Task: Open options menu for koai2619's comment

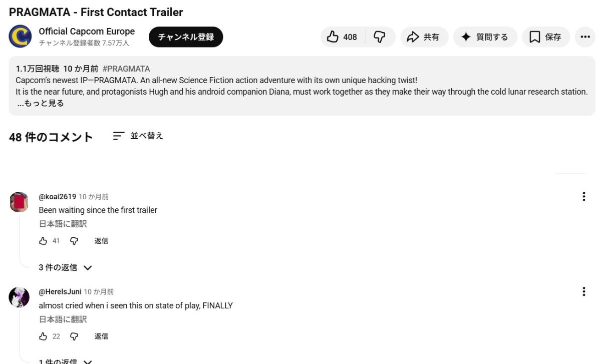Action: click(583, 196)
